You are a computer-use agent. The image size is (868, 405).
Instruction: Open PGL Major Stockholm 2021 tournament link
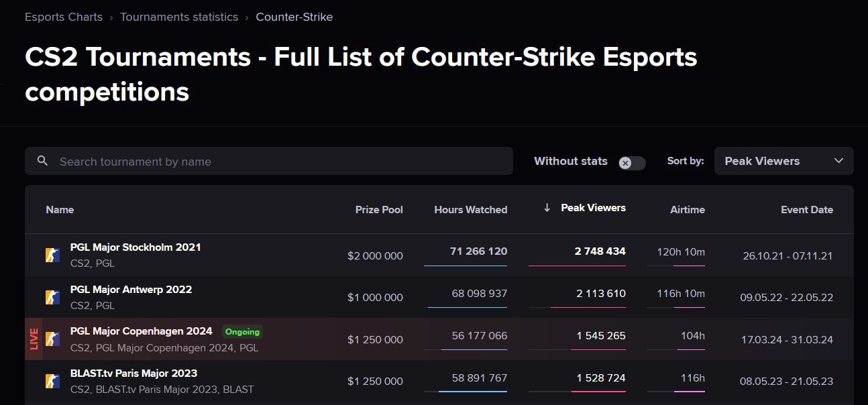(135, 247)
